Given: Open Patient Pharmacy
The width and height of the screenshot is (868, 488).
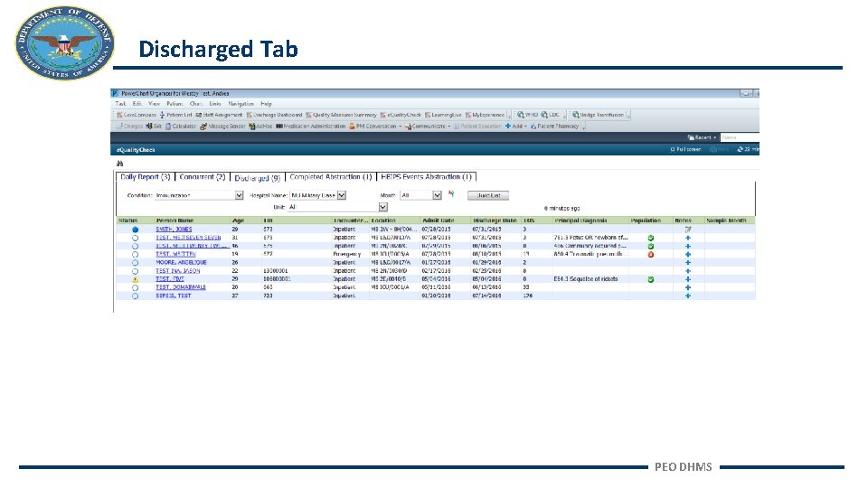Looking at the screenshot, I should point(554,127).
